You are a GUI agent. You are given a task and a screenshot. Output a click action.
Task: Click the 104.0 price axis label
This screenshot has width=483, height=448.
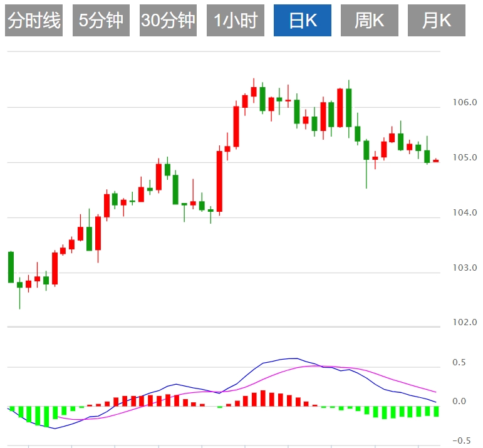tap(464, 213)
